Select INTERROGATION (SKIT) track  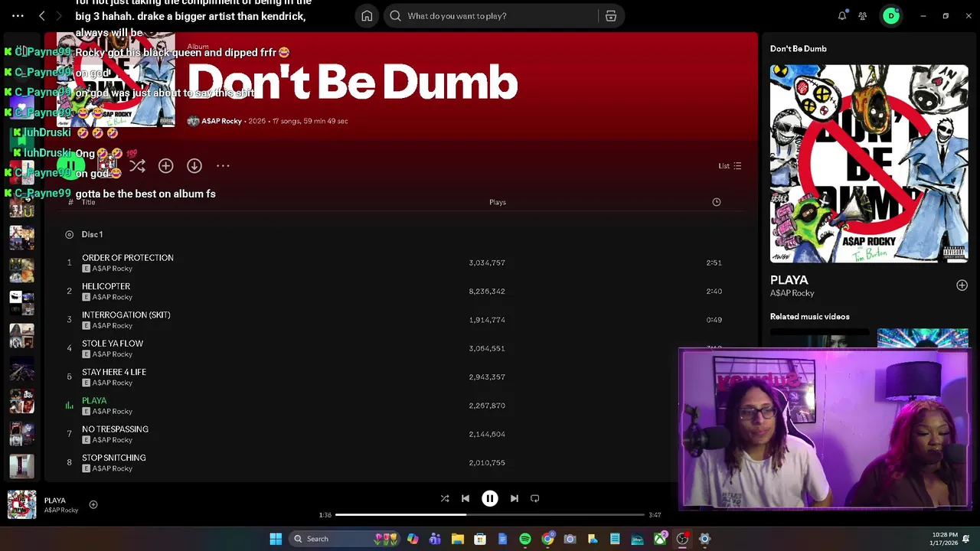click(x=126, y=315)
